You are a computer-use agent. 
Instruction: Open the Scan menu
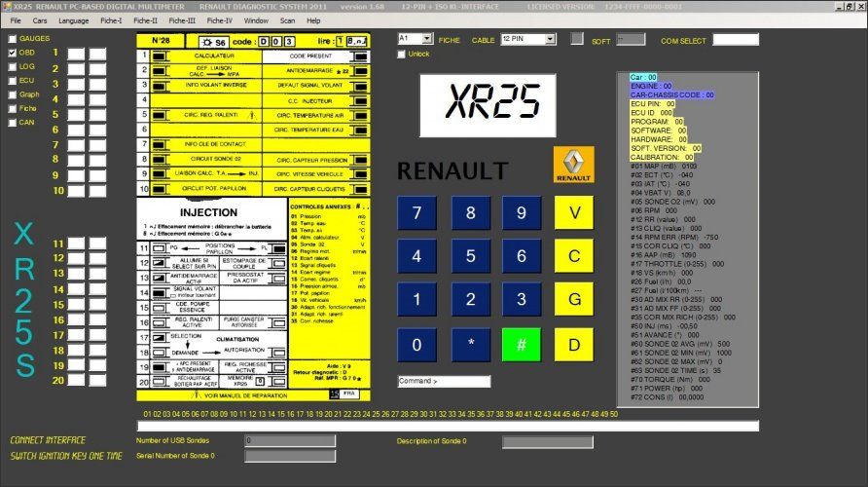click(x=287, y=20)
